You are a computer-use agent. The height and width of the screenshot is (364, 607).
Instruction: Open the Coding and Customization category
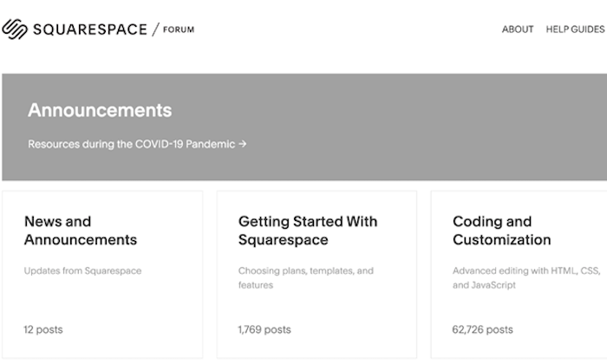(x=502, y=231)
